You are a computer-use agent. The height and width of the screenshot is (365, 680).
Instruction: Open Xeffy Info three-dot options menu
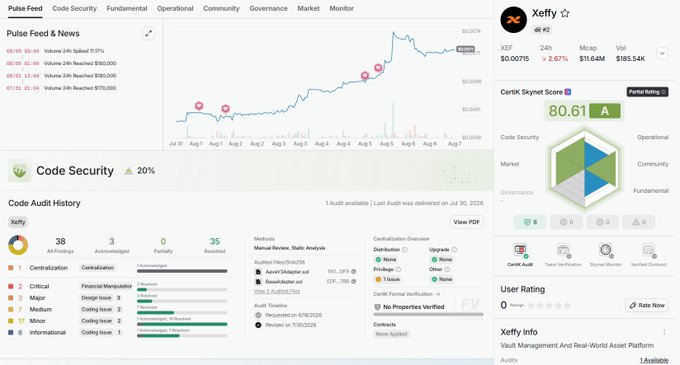click(x=664, y=332)
